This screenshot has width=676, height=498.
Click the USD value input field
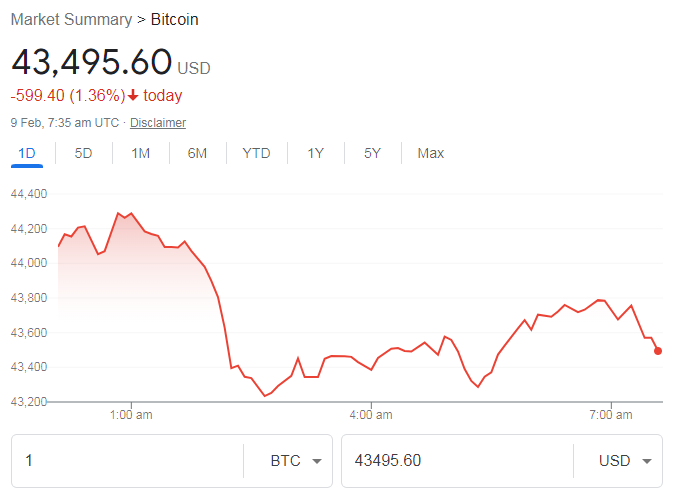pos(455,461)
